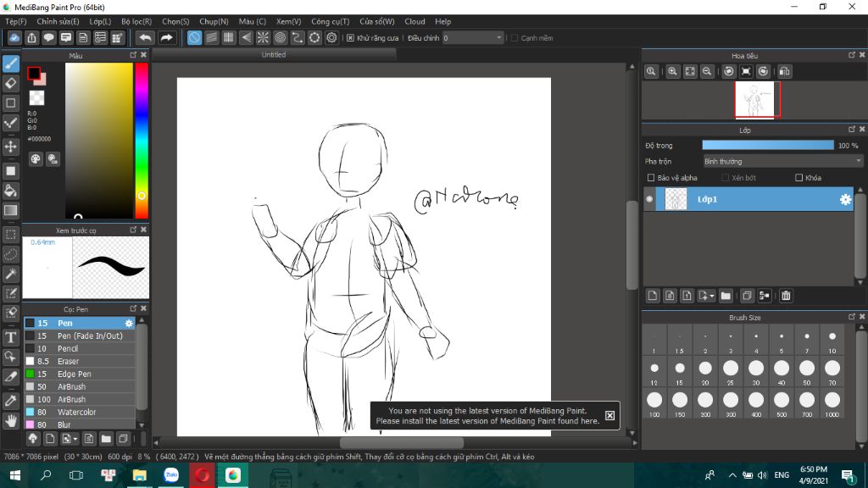Pick the Hand pan tool
868x488 pixels.
point(11,420)
